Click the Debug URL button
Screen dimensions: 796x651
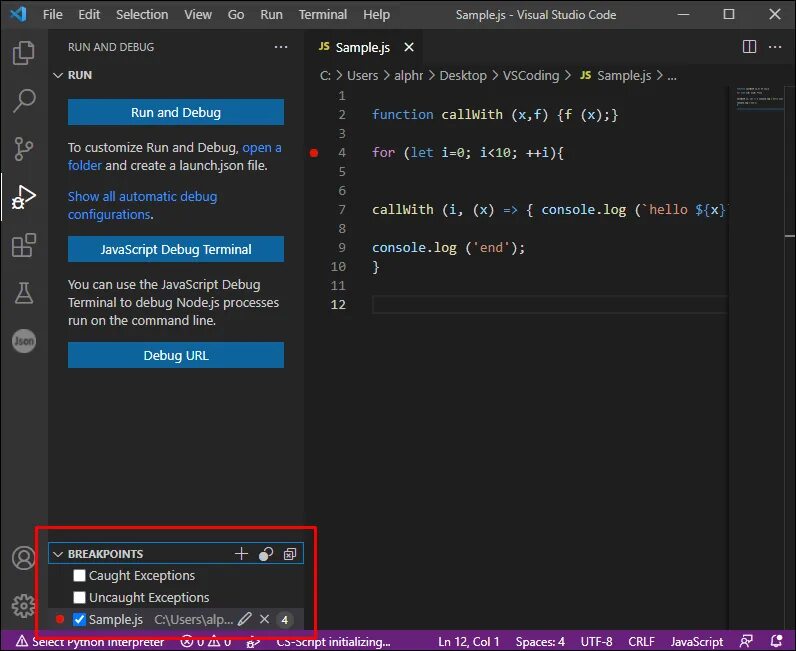coord(176,355)
